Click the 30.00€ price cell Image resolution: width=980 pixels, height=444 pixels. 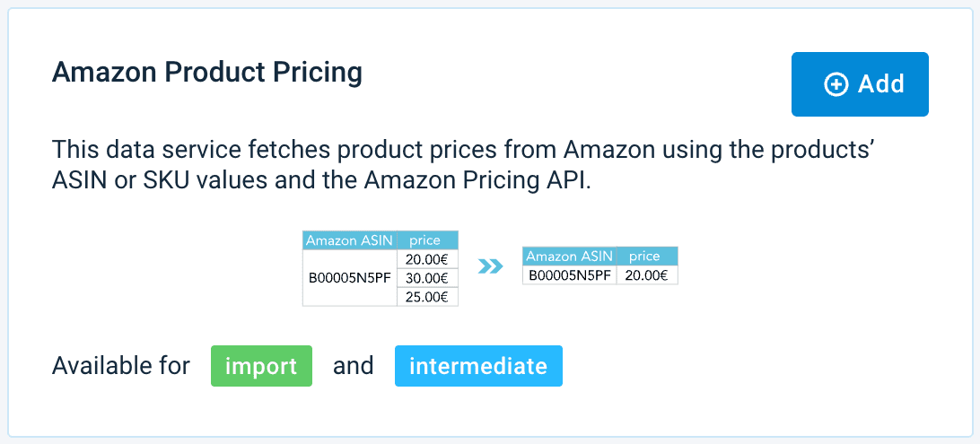coord(427,278)
